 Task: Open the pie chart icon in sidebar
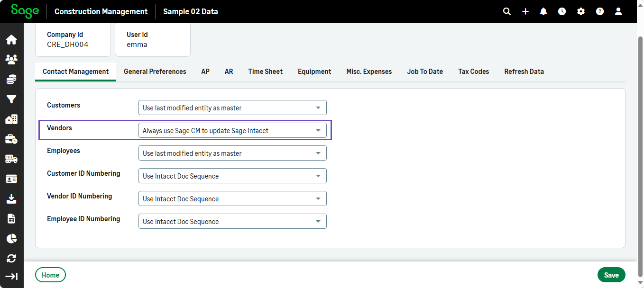(x=11, y=238)
